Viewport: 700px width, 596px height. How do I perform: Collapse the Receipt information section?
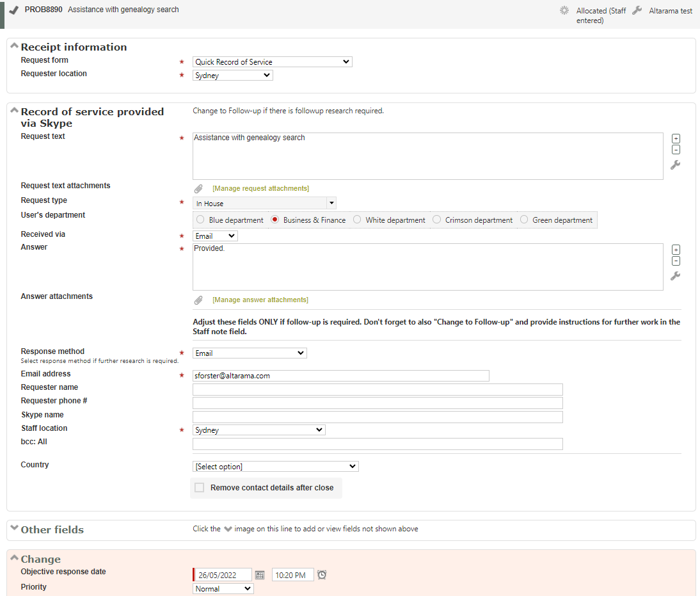point(14,45)
